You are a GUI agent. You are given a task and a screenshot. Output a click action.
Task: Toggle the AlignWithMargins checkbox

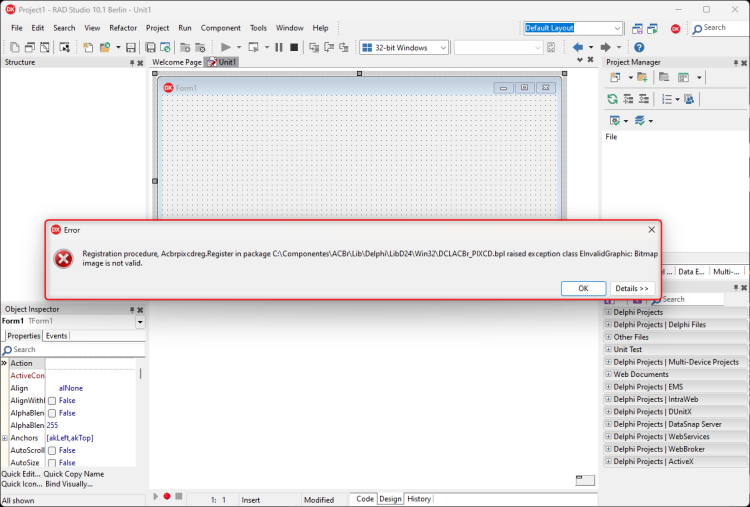coord(52,401)
